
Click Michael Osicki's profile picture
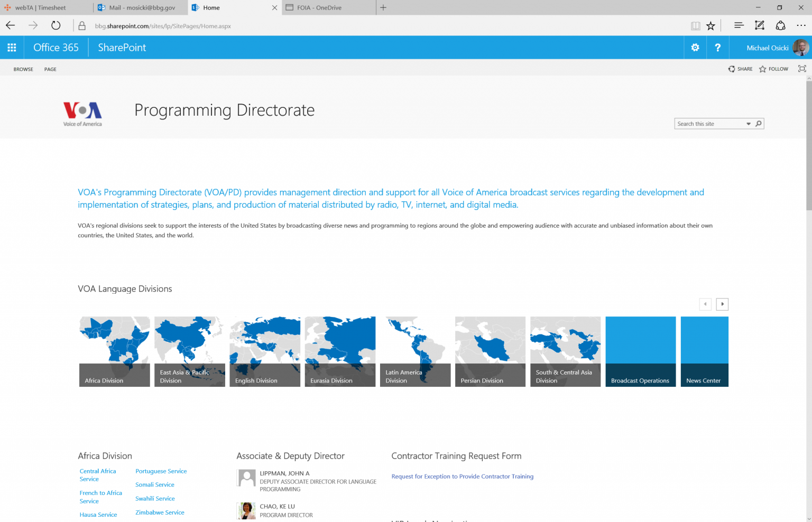click(800, 48)
